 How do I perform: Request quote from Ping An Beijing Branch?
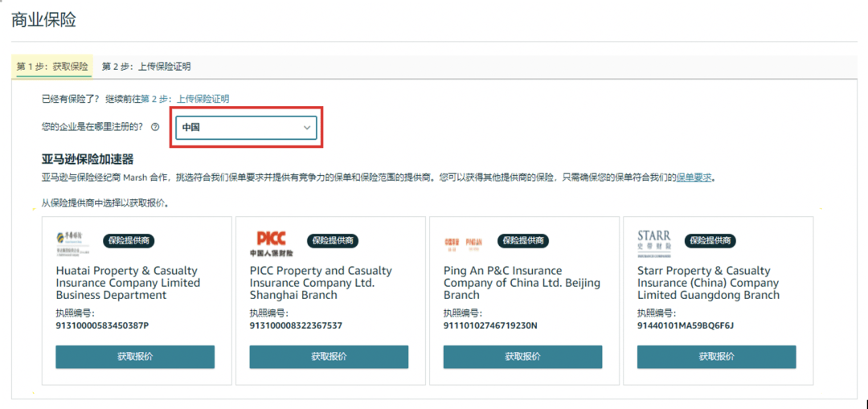click(x=522, y=357)
